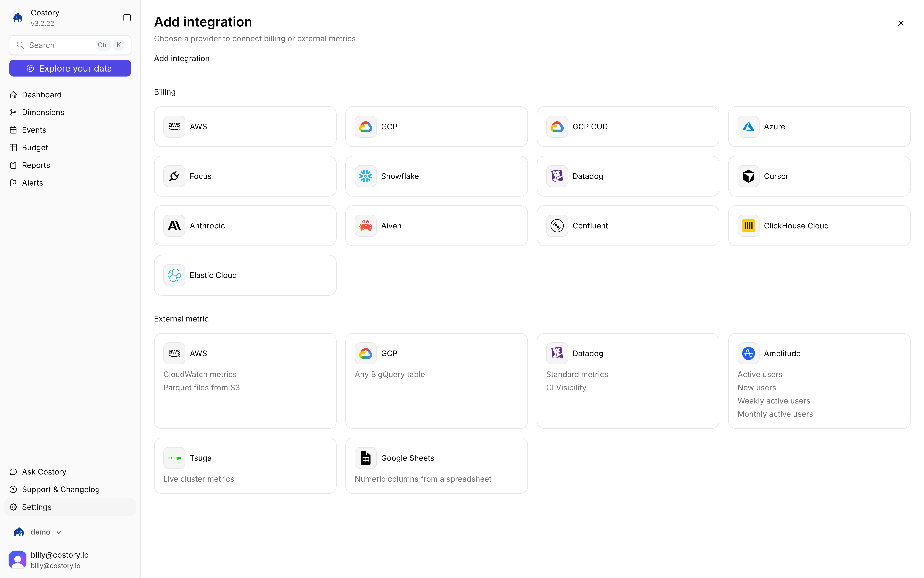
Task: Click 'Monthly active users' text
Action: pos(775,414)
